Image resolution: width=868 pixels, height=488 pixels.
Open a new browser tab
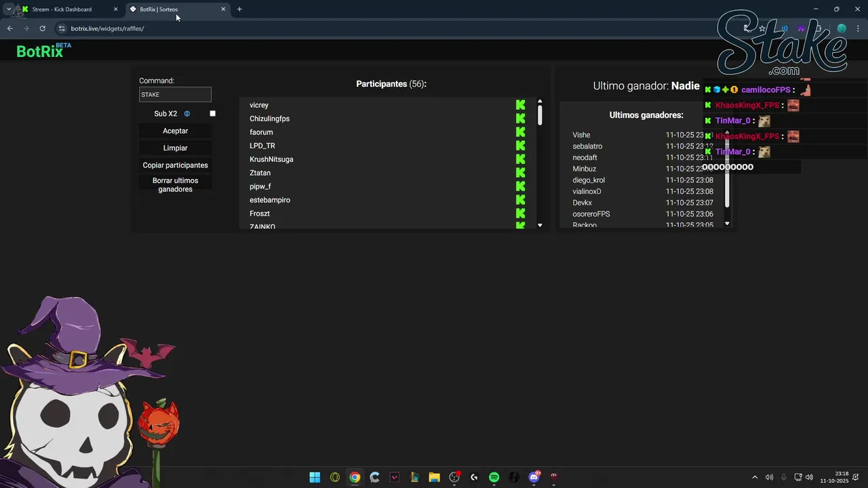[239, 9]
